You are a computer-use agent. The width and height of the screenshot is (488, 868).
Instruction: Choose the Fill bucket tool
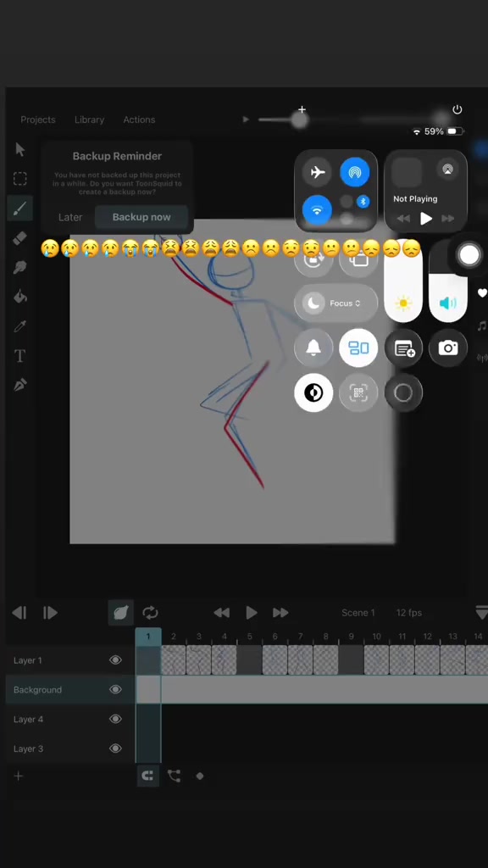coord(20,296)
